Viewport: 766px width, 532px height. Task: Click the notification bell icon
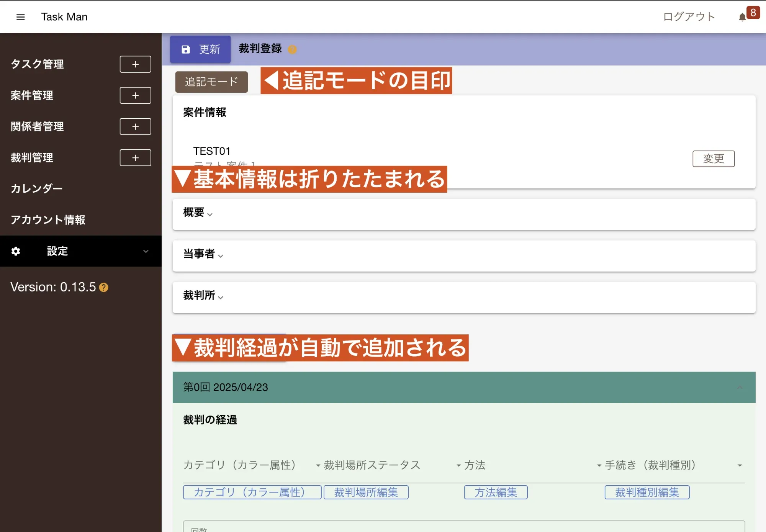pyautogui.click(x=742, y=17)
